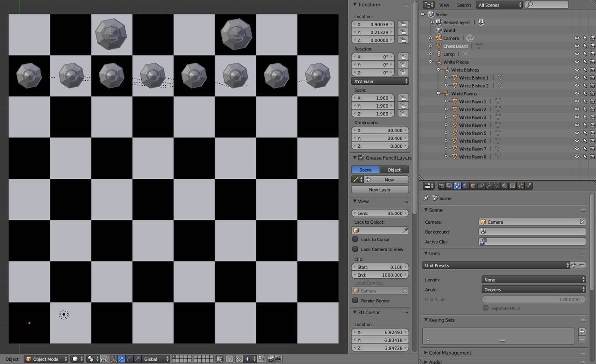
Task: Click the OpenGL render image camera icon
Action: [270, 359]
